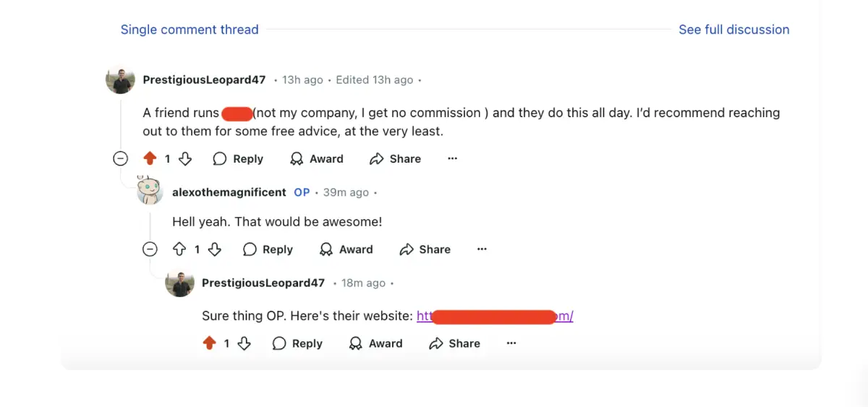868x407 pixels.
Task: Upvote the website link comment
Action: [x=209, y=343]
